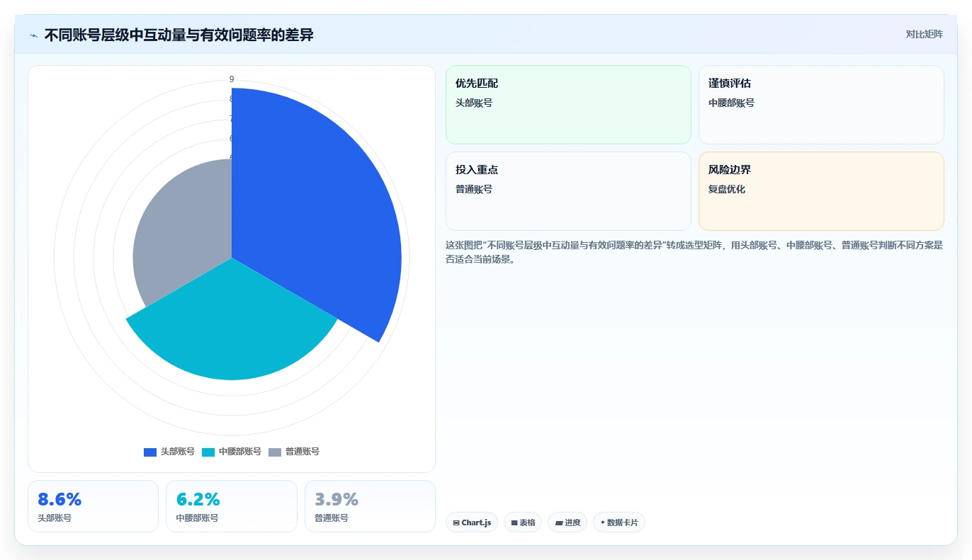Click 复盘优化 text in 风险边界 card
This screenshot has width=972, height=560.
pyautogui.click(x=727, y=190)
